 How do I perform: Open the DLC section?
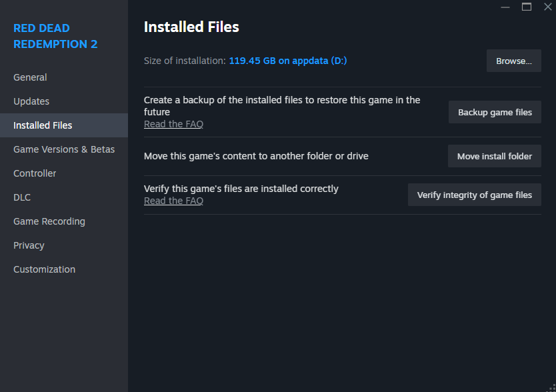tap(22, 197)
